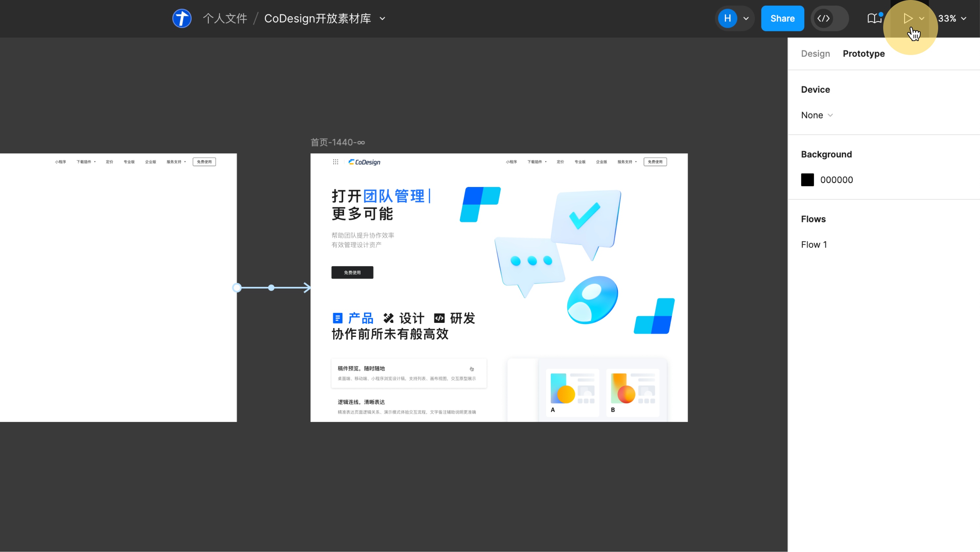Click the CoDesign T logo icon

coord(181,18)
